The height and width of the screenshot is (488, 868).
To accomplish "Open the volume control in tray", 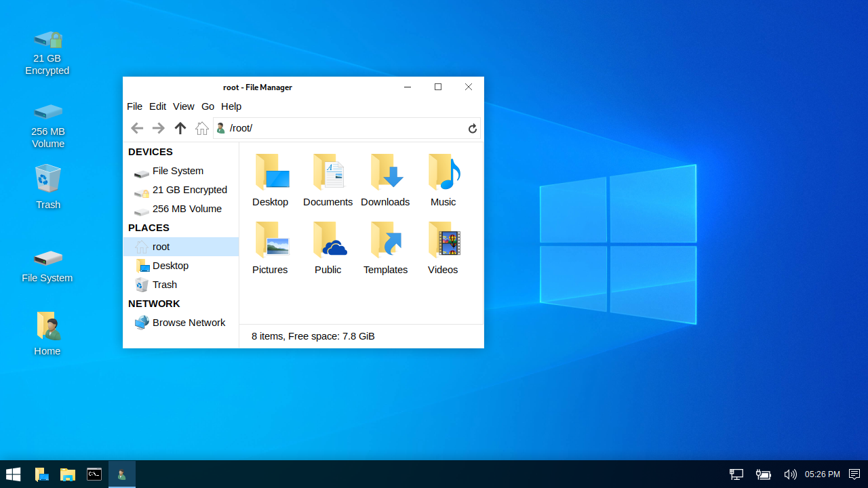I will (790, 474).
